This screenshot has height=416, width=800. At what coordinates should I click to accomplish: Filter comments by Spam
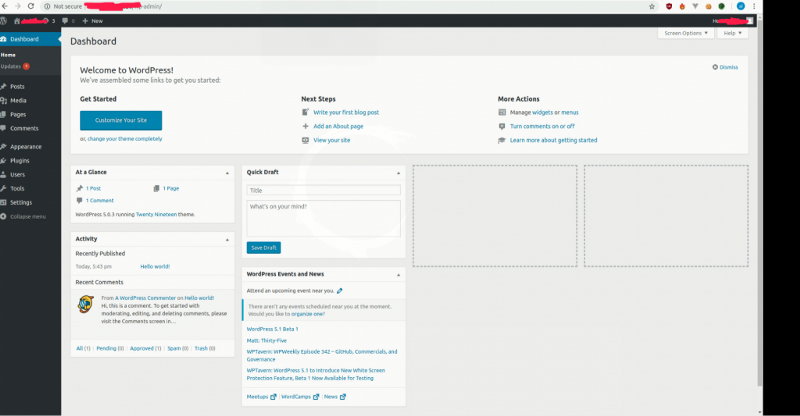pyautogui.click(x=178, y=349)
